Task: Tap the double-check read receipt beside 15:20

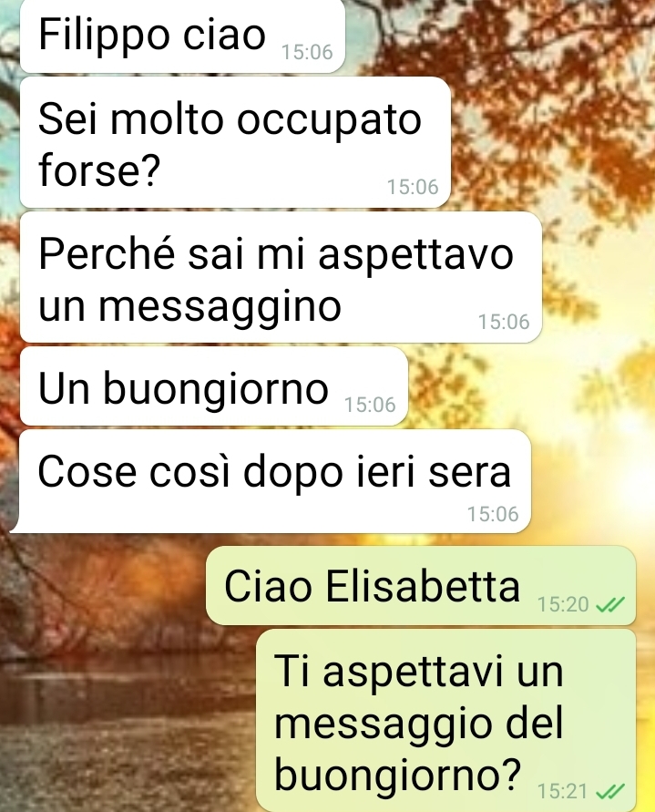Action: click(x=610, y=604)
